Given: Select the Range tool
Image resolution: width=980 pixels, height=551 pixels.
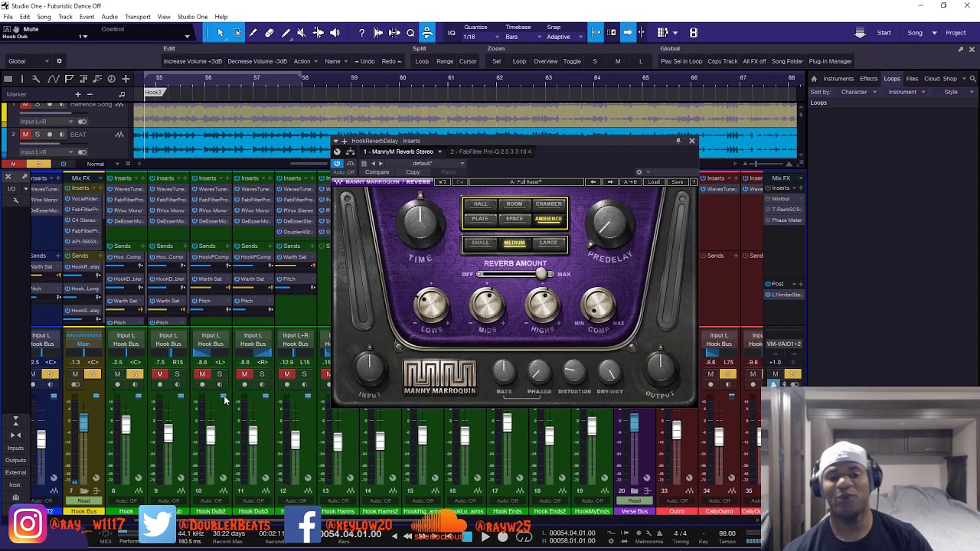Looking at the screenshot, I should (x=237, y=33).
